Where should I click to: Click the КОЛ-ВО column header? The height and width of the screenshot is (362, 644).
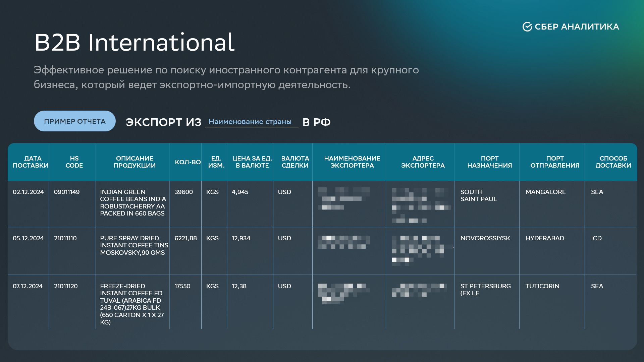pyautogui.click(x=187, y=162)
